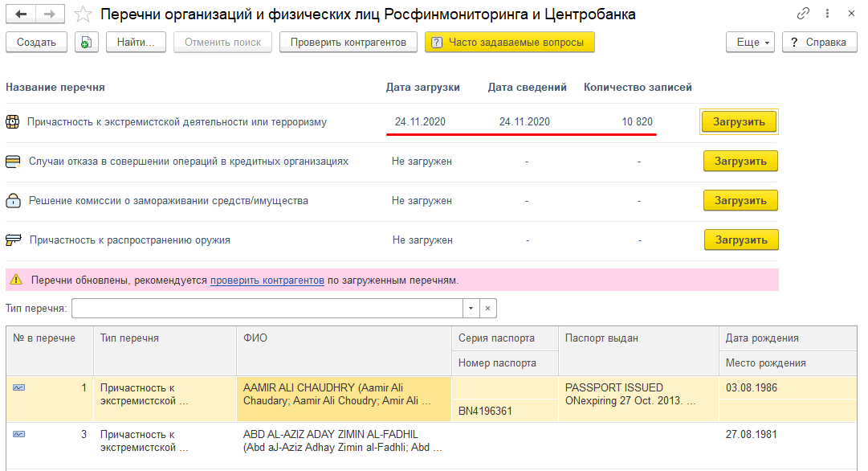Click Место рождения column header
The height and width of the screenshot is (471, 868).
click(x=788, y=363)
